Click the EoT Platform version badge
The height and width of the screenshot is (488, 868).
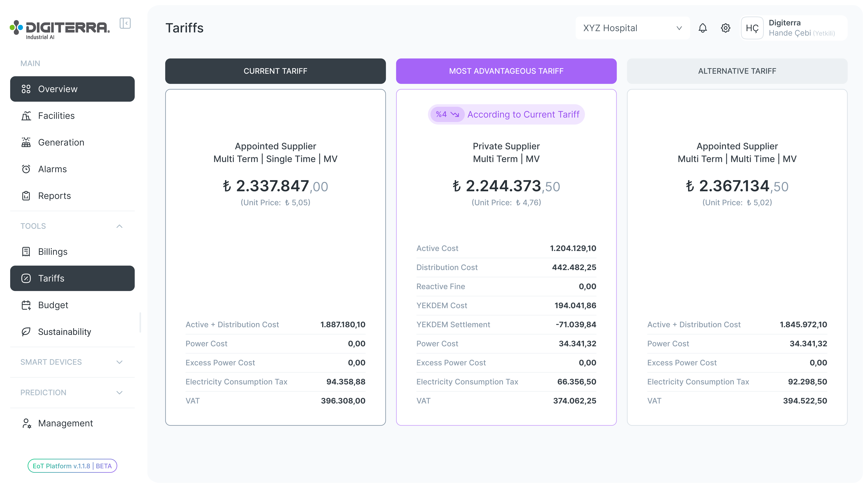[x=72, y=466]
